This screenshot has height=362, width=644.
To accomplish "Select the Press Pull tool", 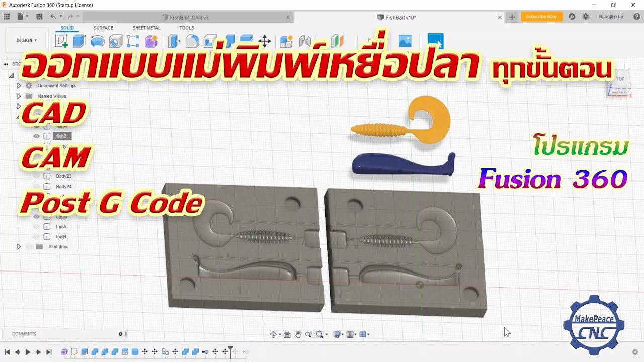I will [x=174, y=41].
